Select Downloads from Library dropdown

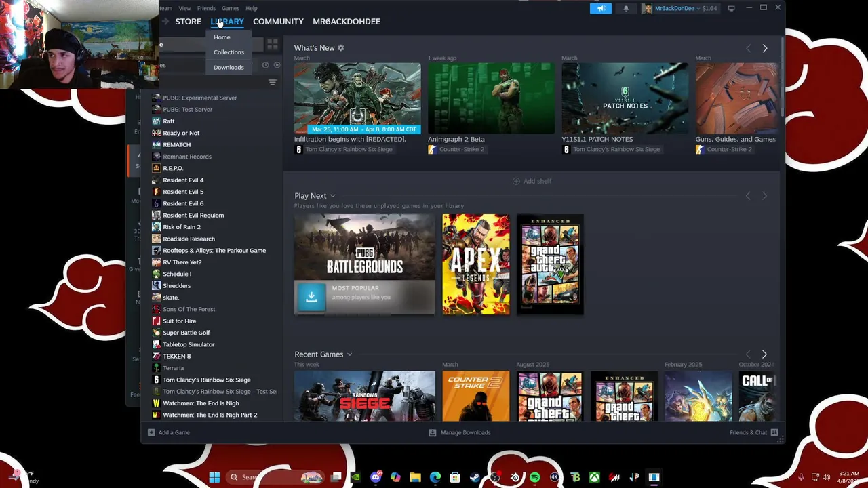229,67
